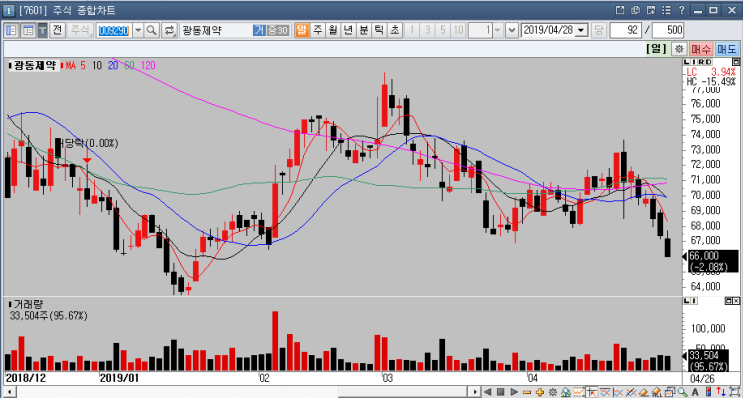The image size is (743, 398).
Task: Select the minute (분) period
Action: [363, 31]
